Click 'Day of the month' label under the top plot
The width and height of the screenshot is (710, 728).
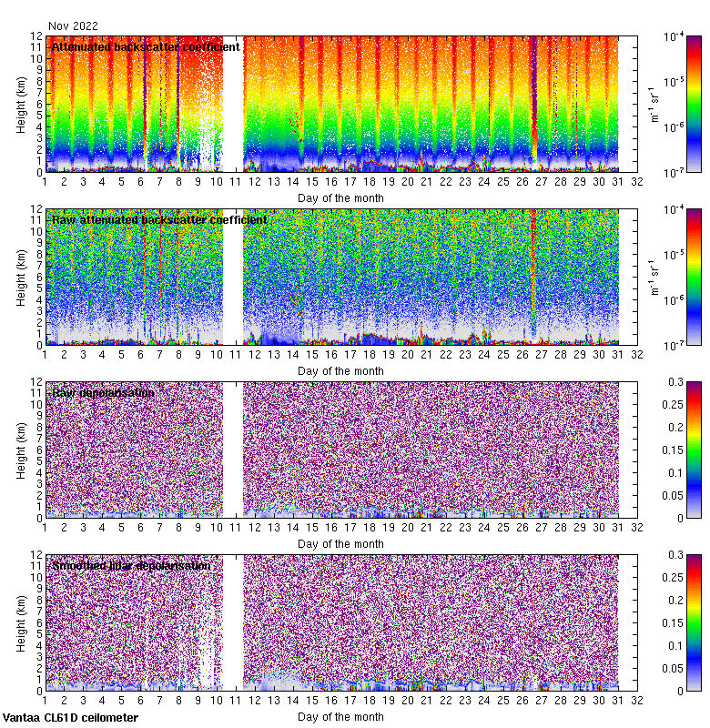pos(340,197)
